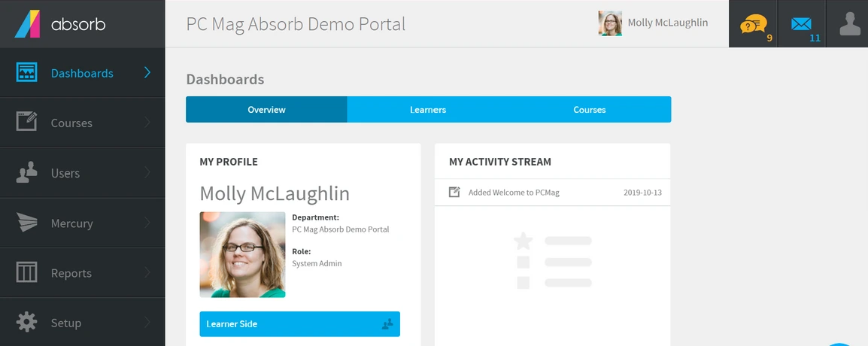The height and width of the screenshot is (346, 868).
Task: Click the large Molly McLaughlin profile name
Action: pos(275,193)
